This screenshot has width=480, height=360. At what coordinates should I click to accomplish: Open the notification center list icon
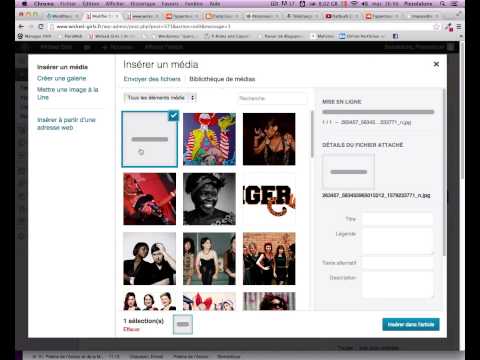coord(454,4)
